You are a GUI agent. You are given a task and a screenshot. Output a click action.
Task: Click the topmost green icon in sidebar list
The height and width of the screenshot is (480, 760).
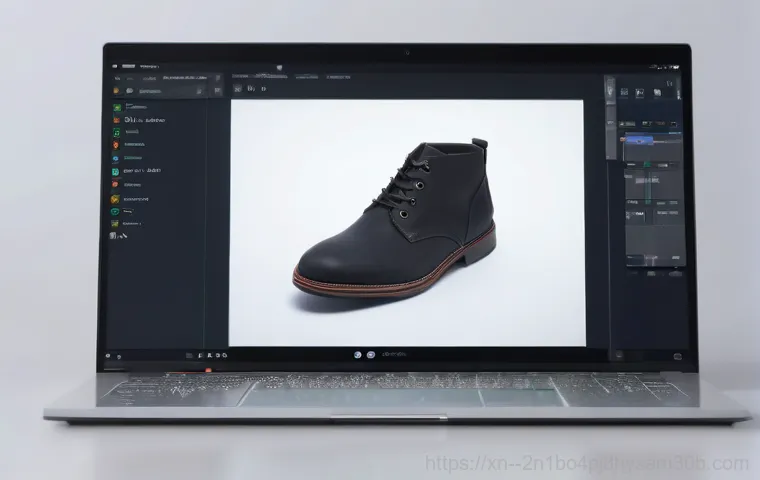[x=117, y=107]
